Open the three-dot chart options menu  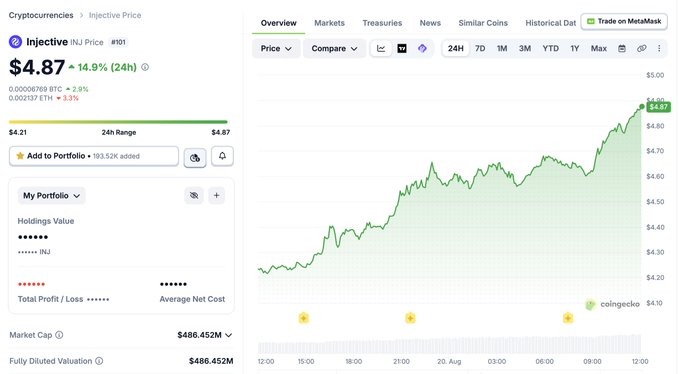click(x=659, y=48)
